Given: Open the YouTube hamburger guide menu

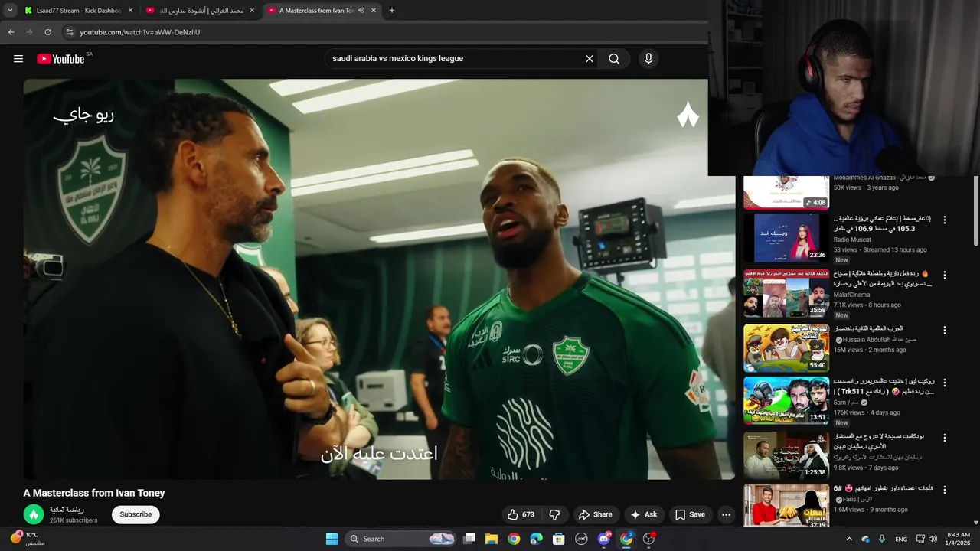Looking at the screenshot, I should (18, 59).
